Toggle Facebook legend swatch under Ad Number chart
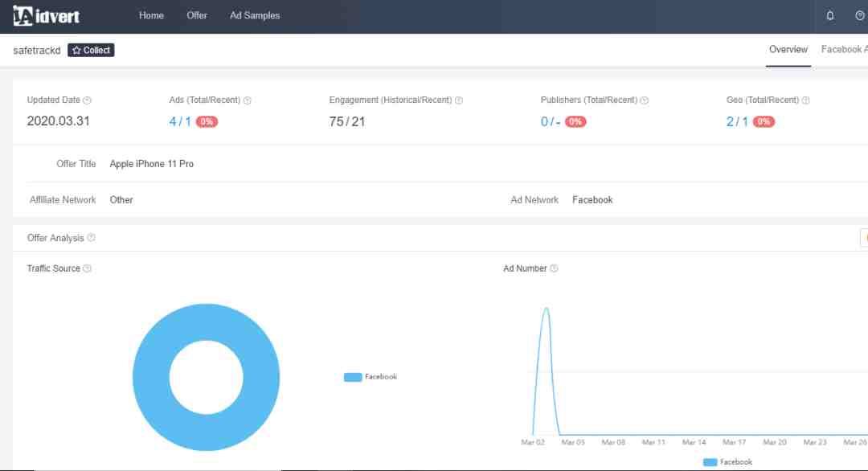The height and width of the screenshot is (471, 868). (x=710, y=462)
